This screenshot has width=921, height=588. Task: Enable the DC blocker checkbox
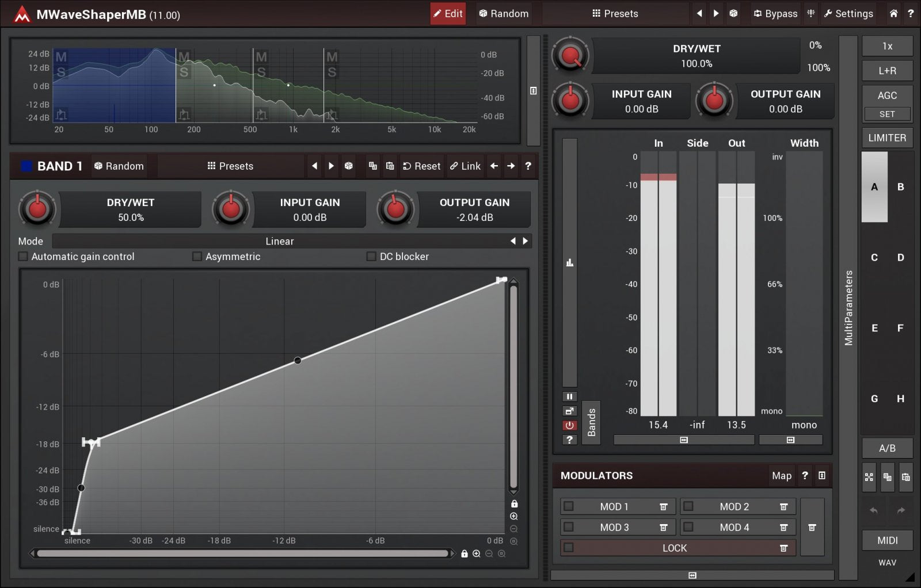pos(371,257)
